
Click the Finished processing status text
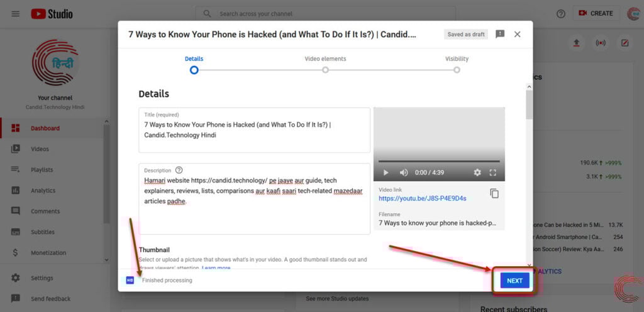pyautogui.click(x=167, y=281)
